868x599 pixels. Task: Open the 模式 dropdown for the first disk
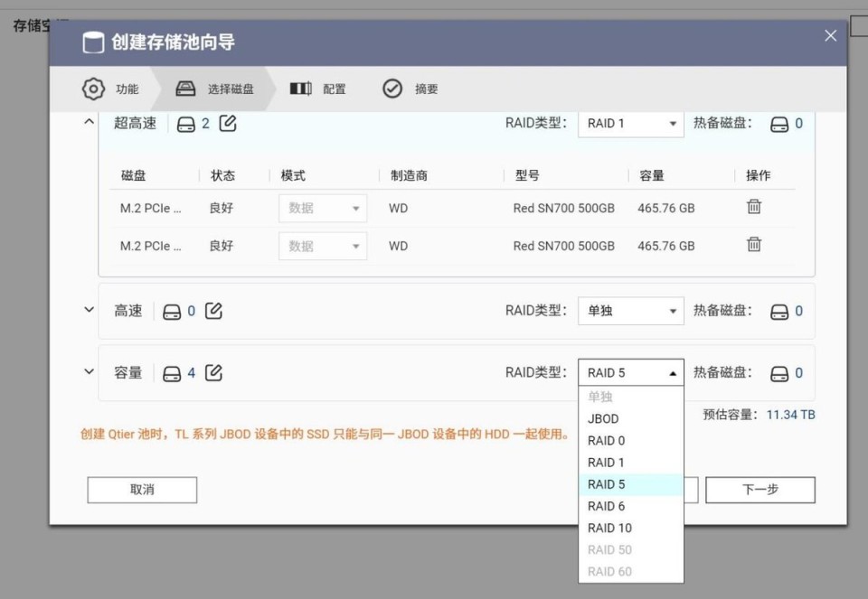coord(322,207)
